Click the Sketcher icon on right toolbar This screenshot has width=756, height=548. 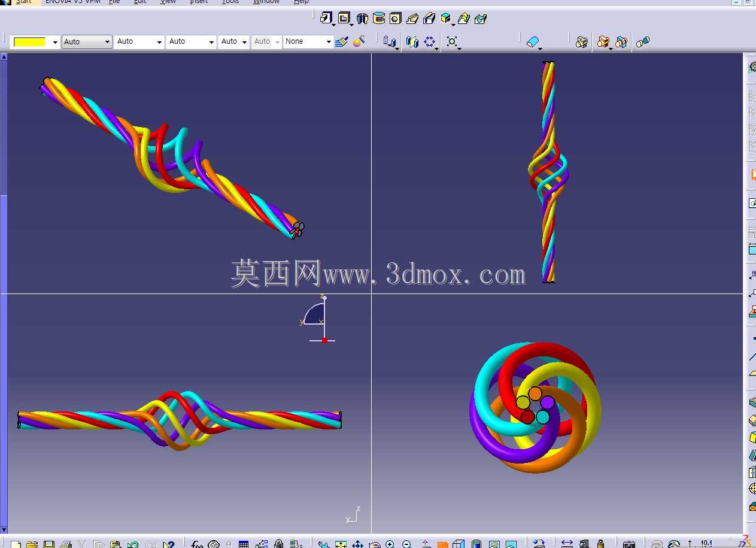click(752, 204)
